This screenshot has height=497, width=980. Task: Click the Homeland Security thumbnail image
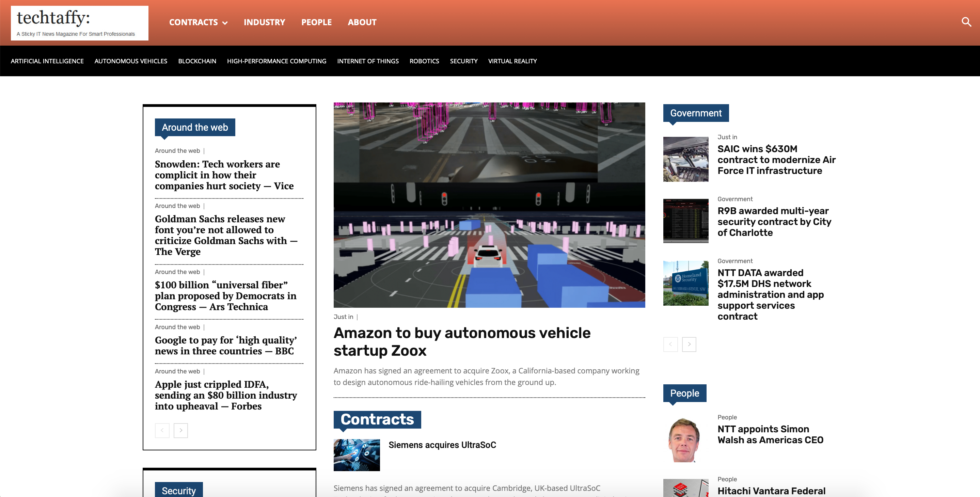[x=685, y=283]
